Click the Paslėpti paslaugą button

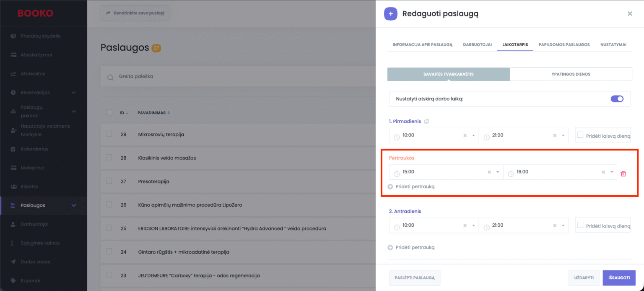(414, 278)
